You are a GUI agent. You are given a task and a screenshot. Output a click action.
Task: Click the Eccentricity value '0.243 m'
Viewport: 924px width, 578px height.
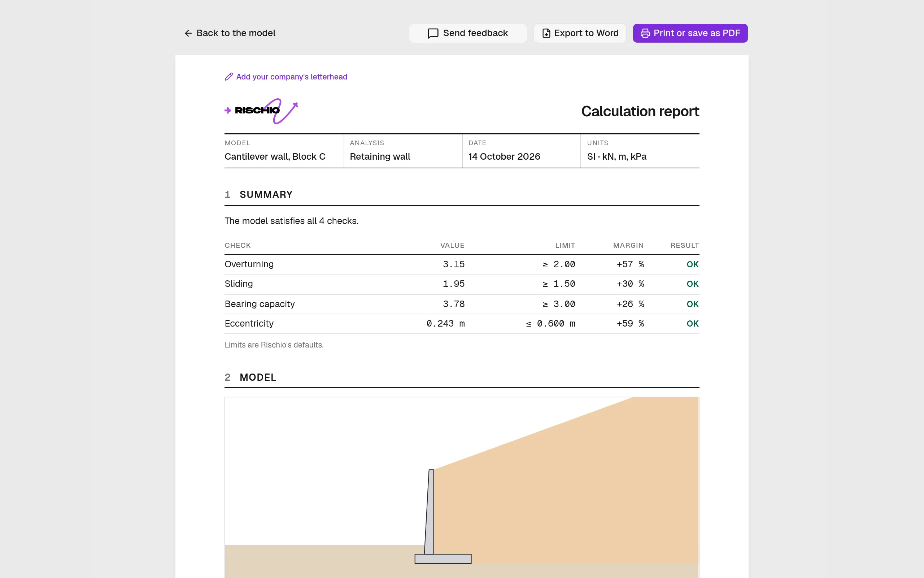coord(446,324)
